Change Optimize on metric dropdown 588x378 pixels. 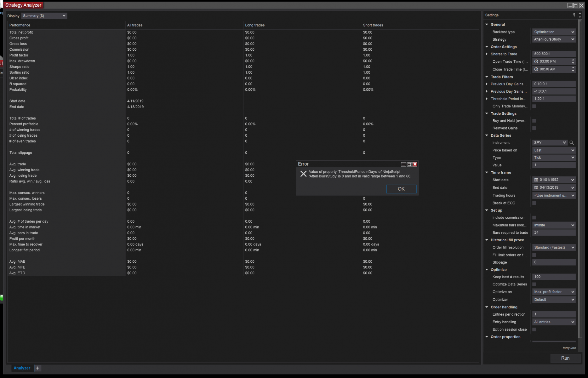coord(554,292)
